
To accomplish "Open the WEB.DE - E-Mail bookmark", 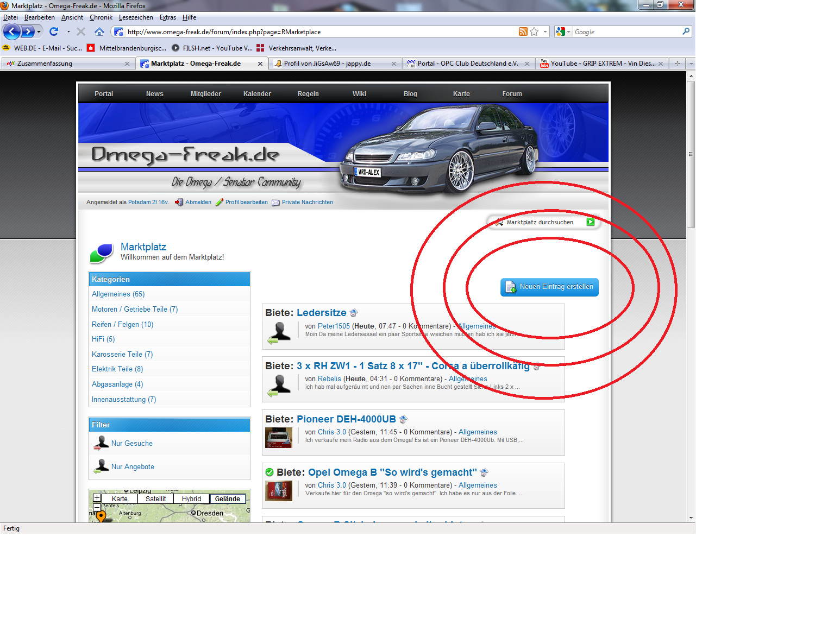I will [42, 48].
